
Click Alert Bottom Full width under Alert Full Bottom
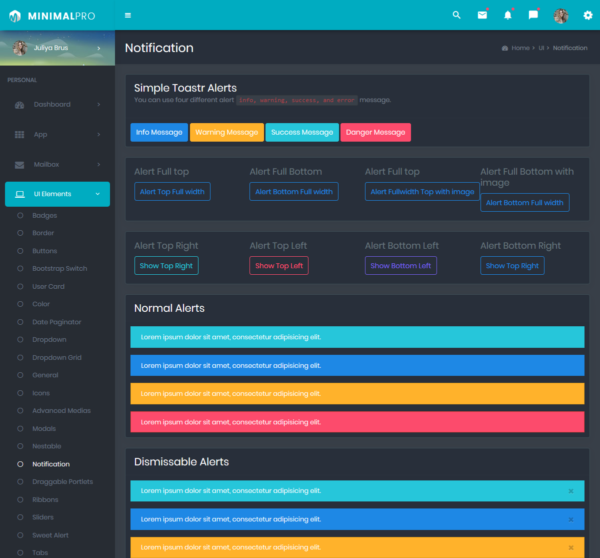tap(294, 192)
